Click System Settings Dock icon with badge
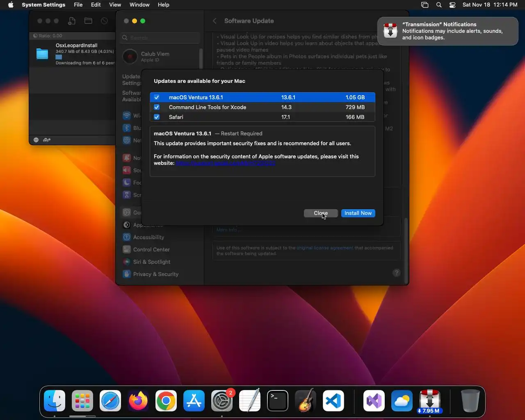Screen dimensions: 525x420 (x=222, y=401)
